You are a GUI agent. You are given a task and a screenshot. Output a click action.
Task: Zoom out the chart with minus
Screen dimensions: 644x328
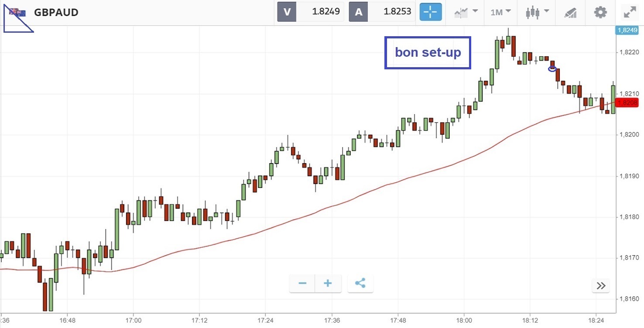point(302,284)
